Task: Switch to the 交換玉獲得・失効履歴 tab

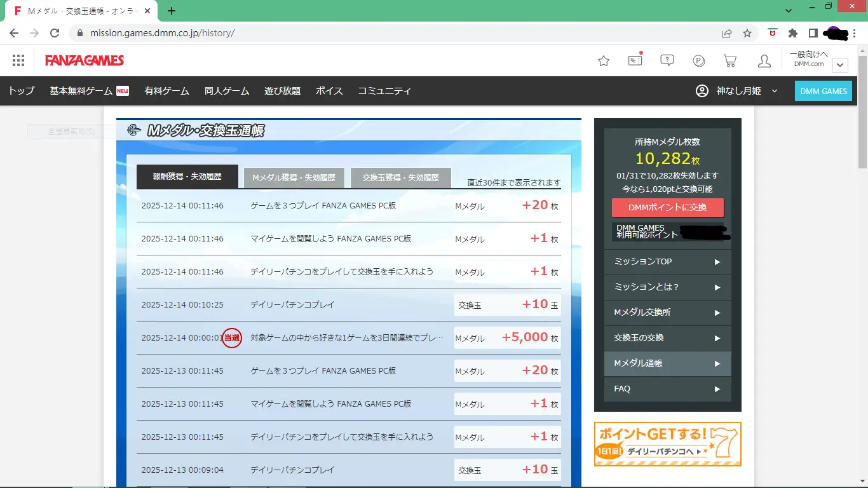Action: click(x=400, y=178)
